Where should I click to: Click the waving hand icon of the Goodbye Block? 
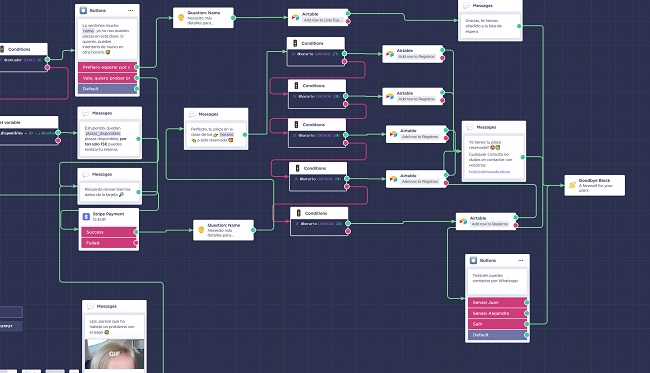click(x=572, y=185)
